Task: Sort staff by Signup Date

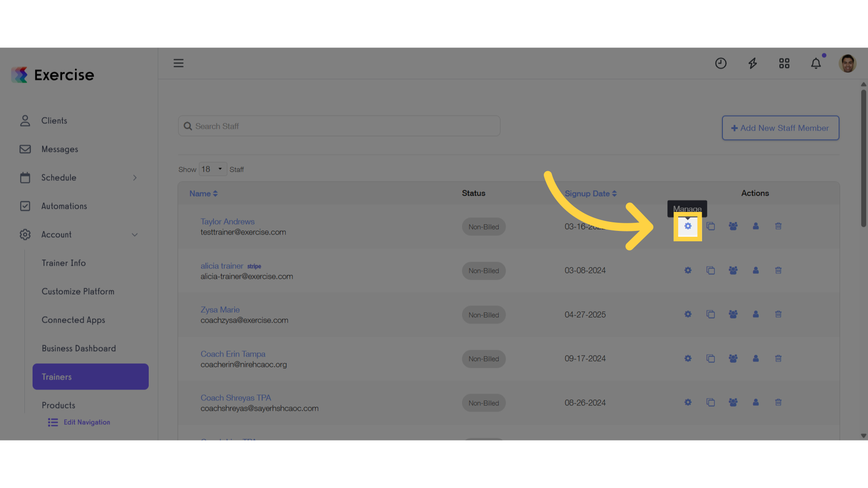Action: (590, 193)
